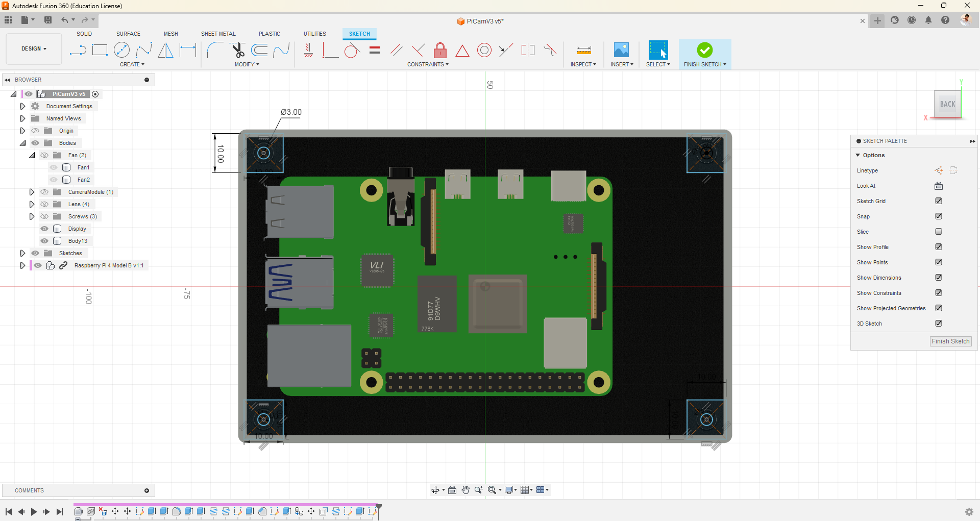The image size is (980, 521).
Task: Expand the CameraModule (1) group
Action: pyautogui.click(x=32, y=192)
